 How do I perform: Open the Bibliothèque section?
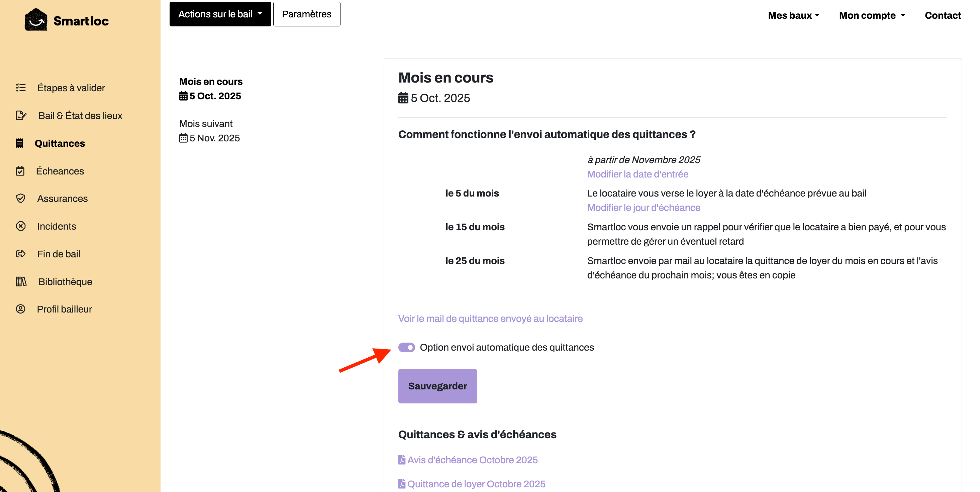point(65,281)
